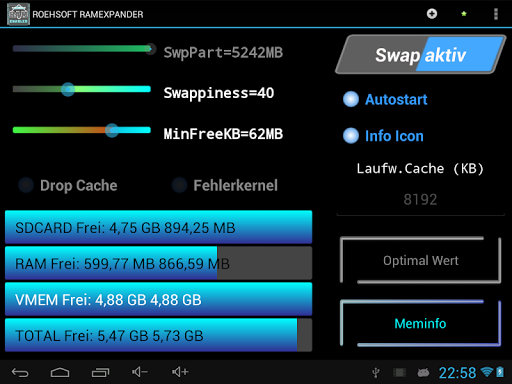Tap the volume up icon

click(180, 372)
